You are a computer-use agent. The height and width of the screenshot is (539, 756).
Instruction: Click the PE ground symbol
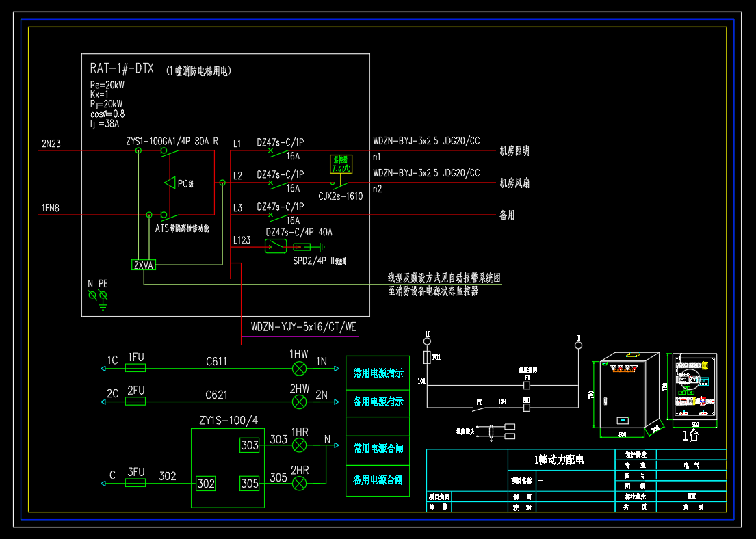[x=103, y=299]
